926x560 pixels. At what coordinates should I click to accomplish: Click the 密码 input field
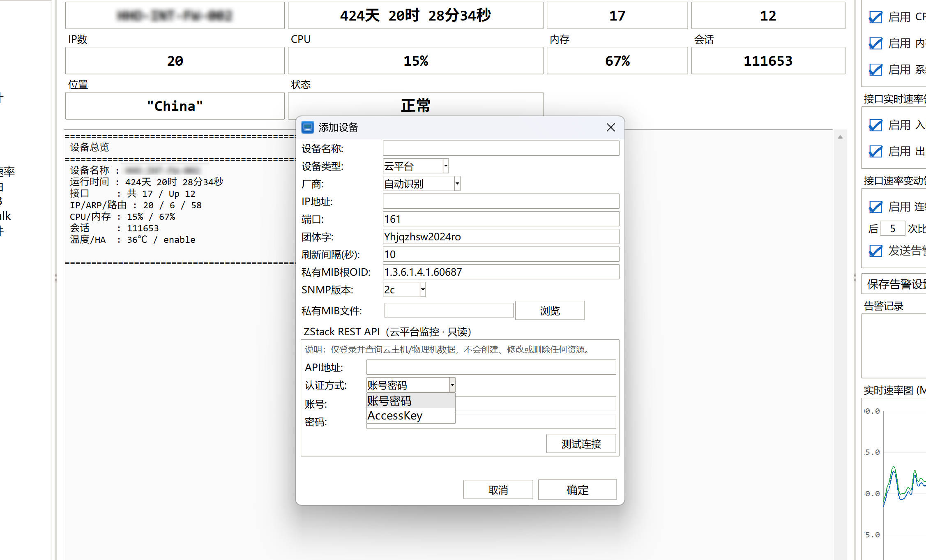pyautogui.click(x=535, y=422)
